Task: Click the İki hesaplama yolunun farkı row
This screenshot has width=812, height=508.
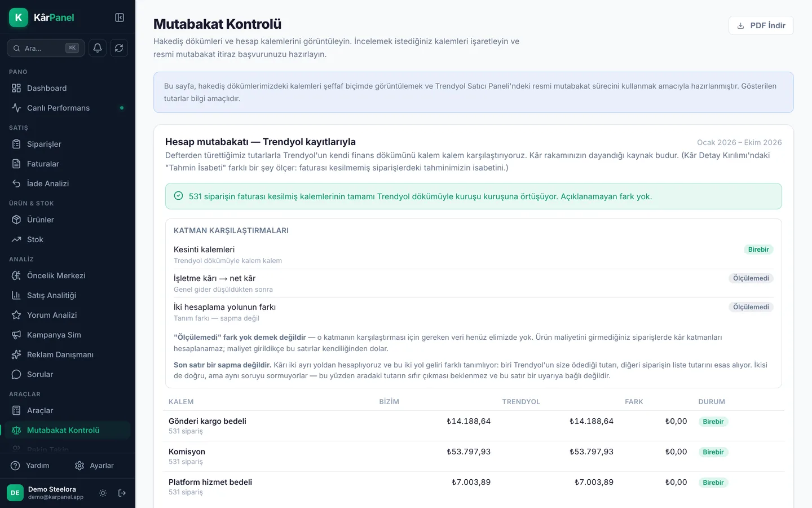Action: tap(474, 312)
